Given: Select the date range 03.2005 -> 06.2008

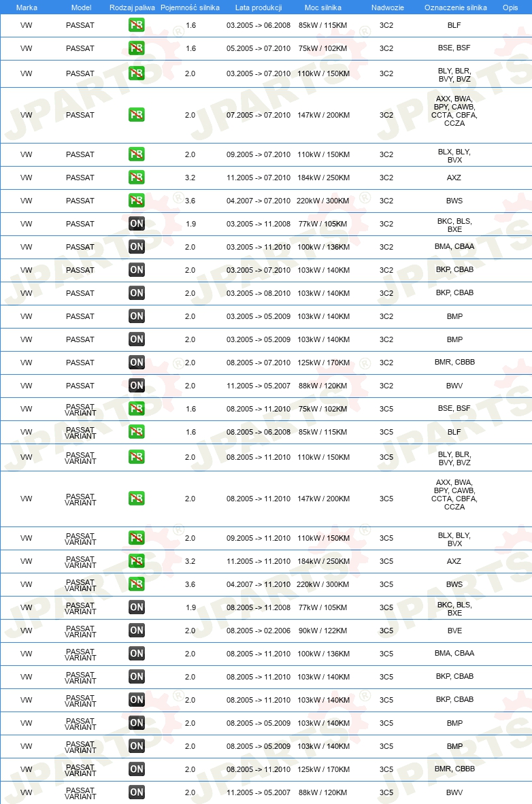Looking at the screenshot, I should click(x=259, y=25).
